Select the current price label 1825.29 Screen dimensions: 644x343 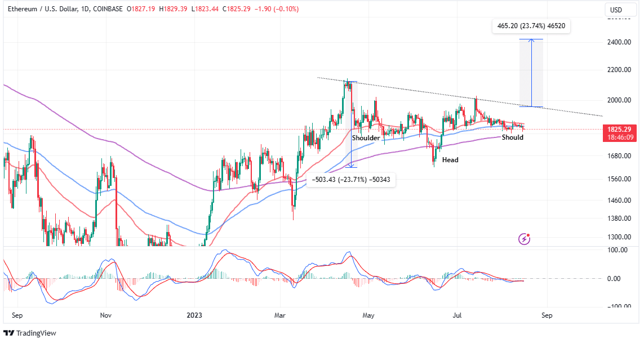(x=618, y=129)
